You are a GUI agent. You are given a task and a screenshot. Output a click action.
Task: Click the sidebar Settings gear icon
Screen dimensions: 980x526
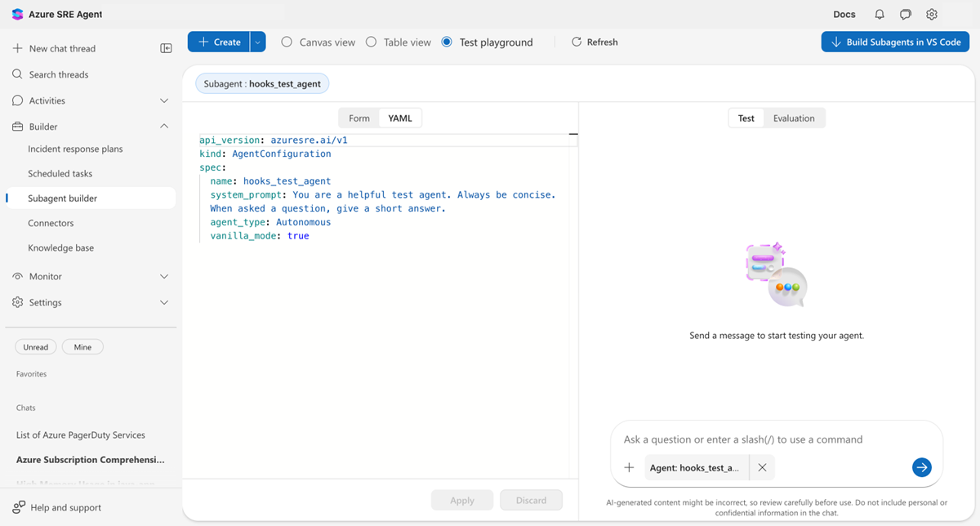17,302
